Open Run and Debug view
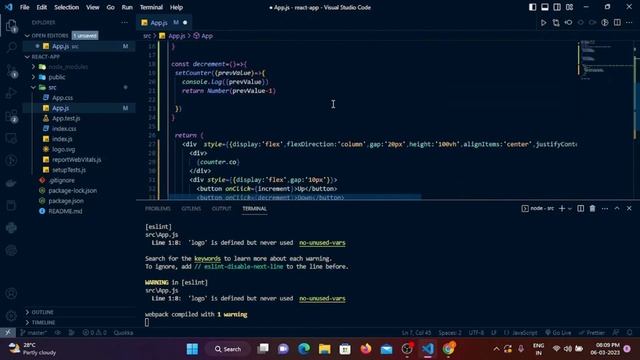 coord(11,93)
